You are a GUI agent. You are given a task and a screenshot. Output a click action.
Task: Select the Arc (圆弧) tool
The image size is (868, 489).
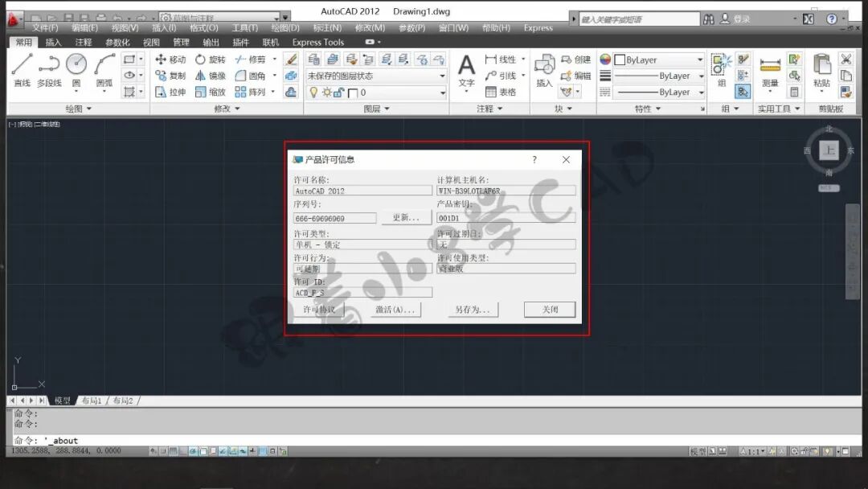tap(104, 70)
